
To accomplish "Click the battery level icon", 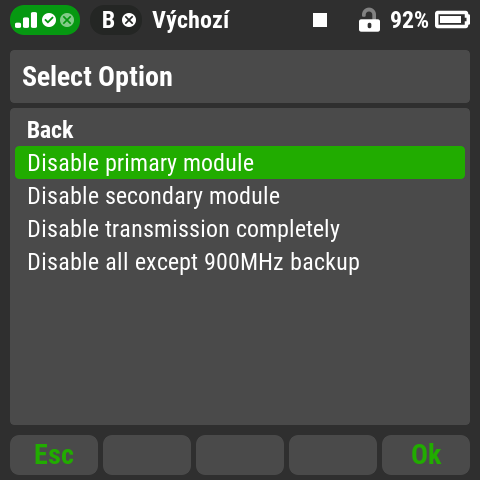I will point(452,20).
